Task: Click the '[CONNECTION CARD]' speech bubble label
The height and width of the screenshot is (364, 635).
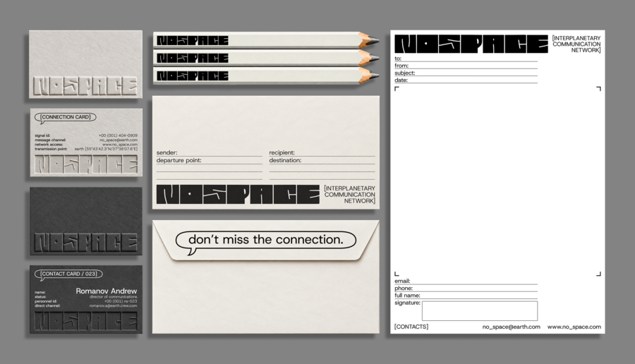Action: [x=65, y=118]
